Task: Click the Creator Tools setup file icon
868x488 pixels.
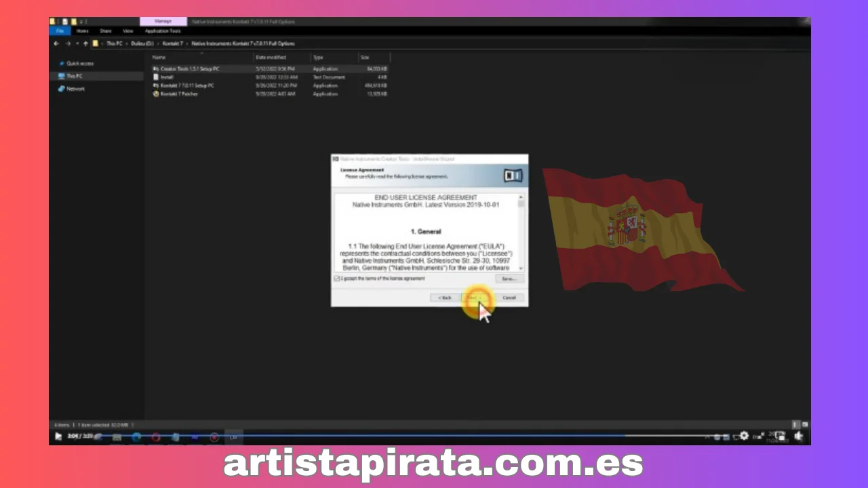Action: 156,69
